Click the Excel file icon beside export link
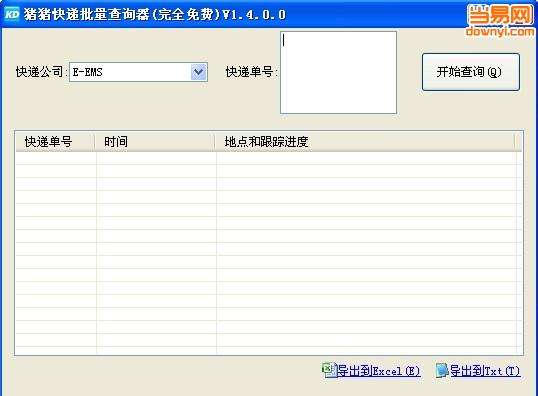This screenshot has width=538, height=396. [329, 370]
